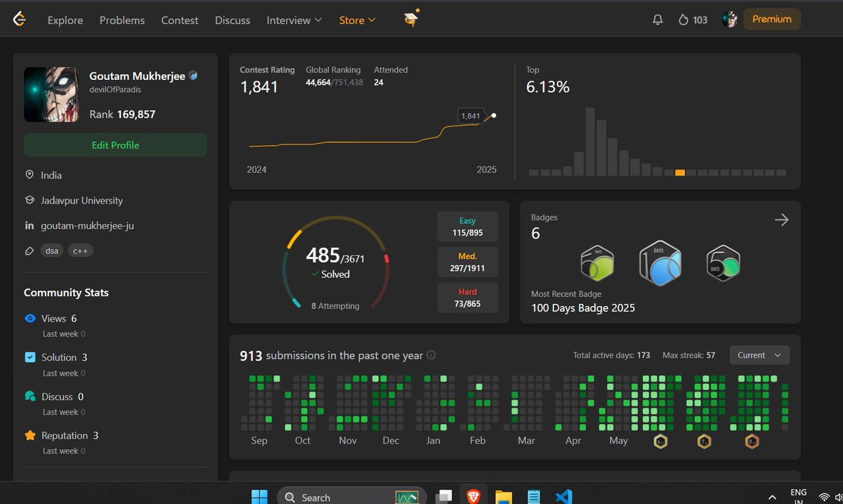
Task: Click the Total active days 173 text
Action: (x=611, y=355)
